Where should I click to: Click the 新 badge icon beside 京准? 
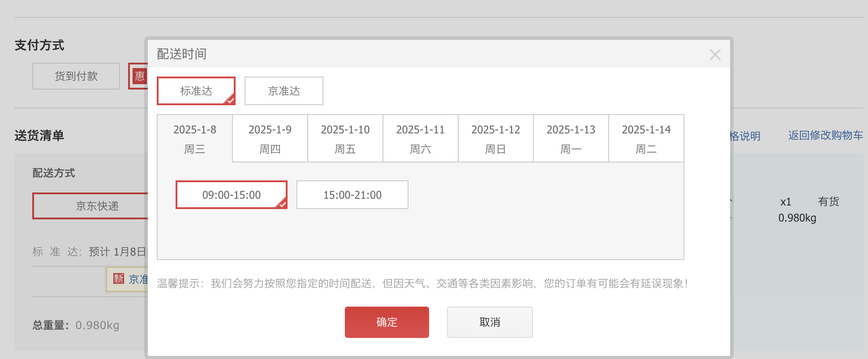tap(118, 278)
